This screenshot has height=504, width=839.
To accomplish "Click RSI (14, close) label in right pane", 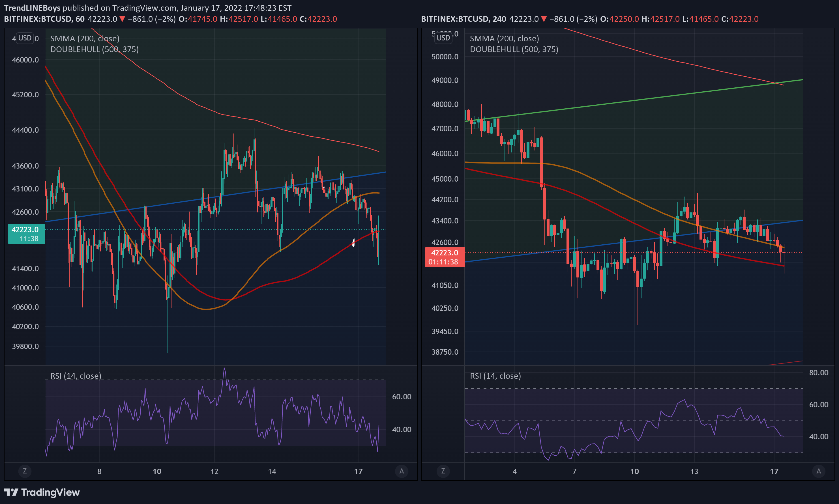I will [x=495, y=376].
